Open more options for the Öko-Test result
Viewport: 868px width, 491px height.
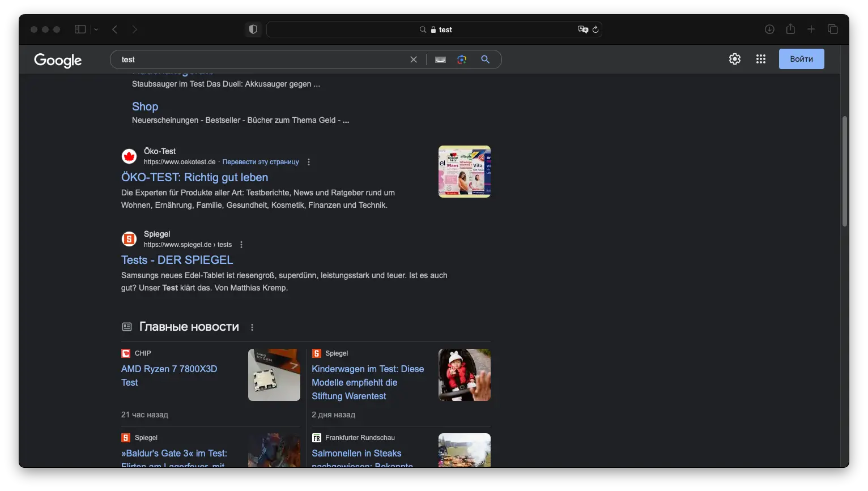309,162
